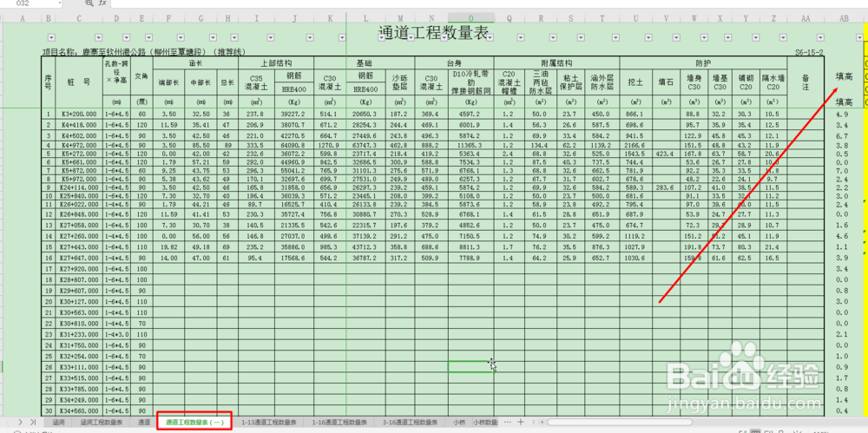The width and height of the screenshot is (868, 433).
Task: Select column C header
Action: point(79,18)
